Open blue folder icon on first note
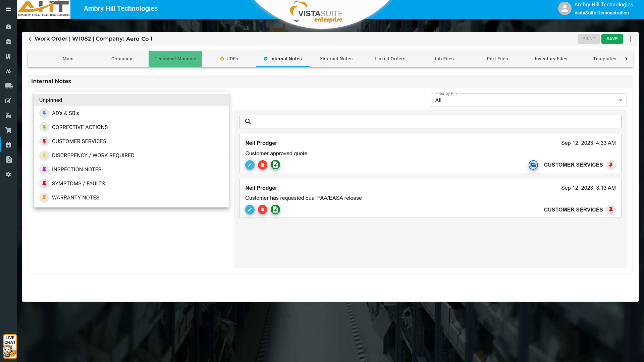644x362 pixels. 533,165
